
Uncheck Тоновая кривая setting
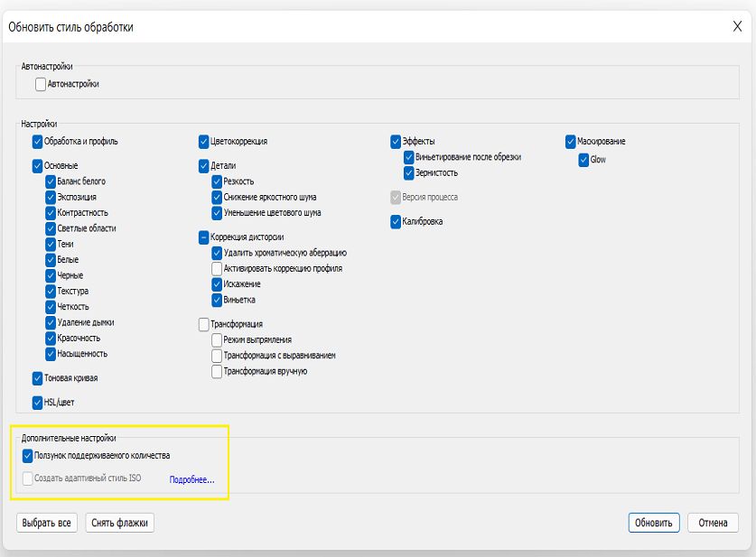(38, 378)
